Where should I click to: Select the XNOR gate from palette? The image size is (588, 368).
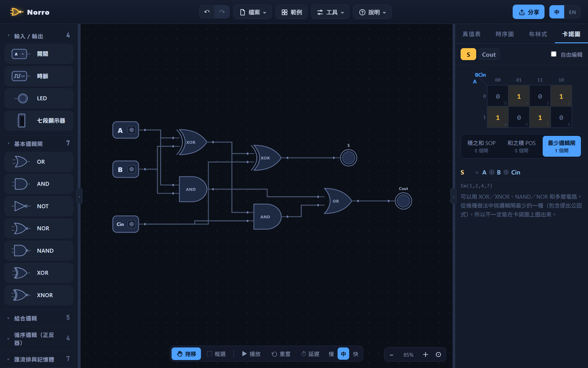[x=39, y=295]
